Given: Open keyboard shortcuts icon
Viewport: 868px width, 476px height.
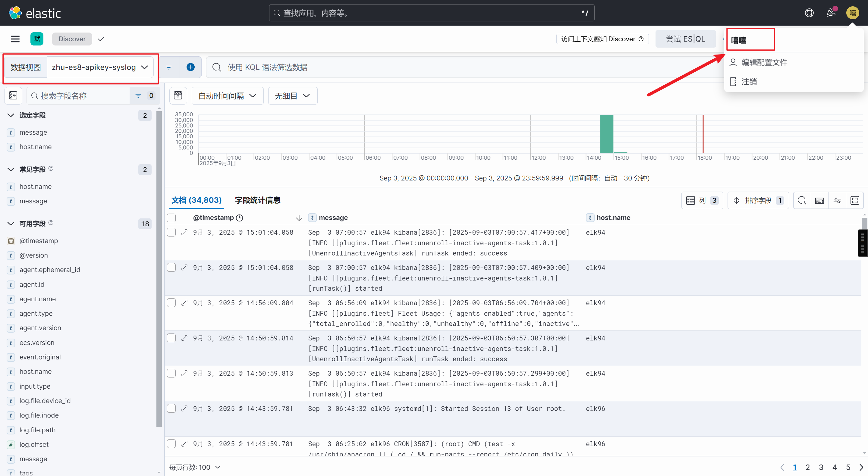Looking at the screenshot, I should pos(819,200).
